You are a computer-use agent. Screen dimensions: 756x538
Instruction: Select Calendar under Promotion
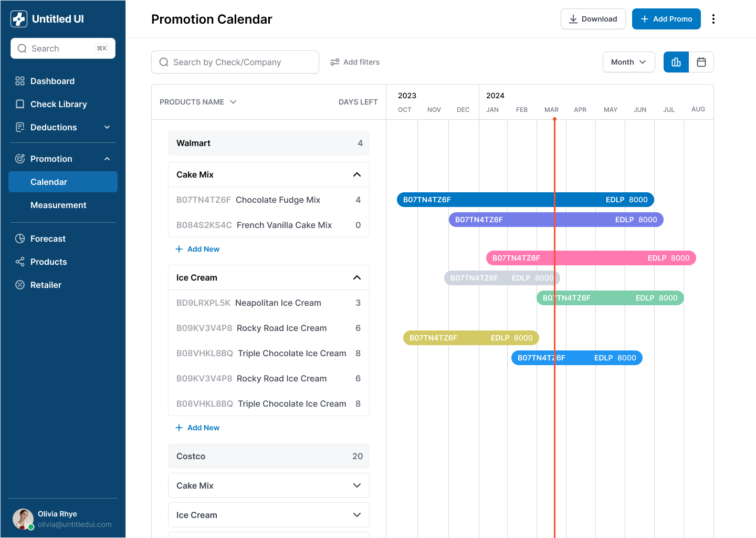click(63, 182)
